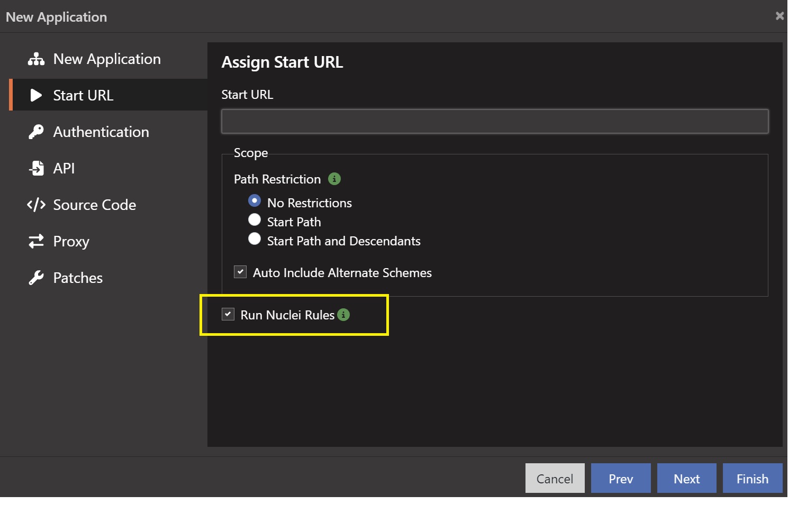The height and width of the screenshot is (532, 789).
Task: Open the Authentication section
Action: tap(101, 132)
